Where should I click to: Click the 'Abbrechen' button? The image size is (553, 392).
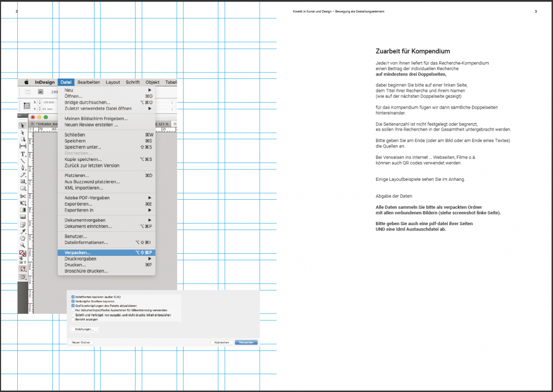pos(221,342)
